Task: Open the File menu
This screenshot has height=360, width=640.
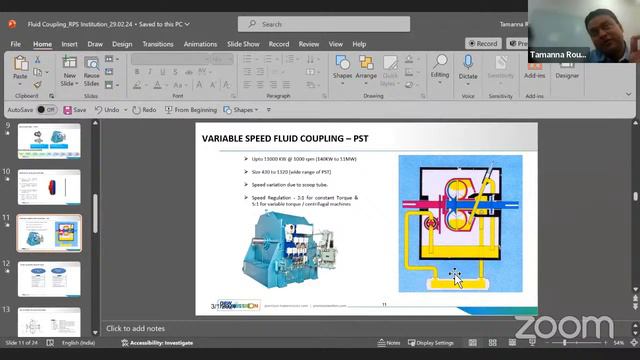Action: click(16, 44)
